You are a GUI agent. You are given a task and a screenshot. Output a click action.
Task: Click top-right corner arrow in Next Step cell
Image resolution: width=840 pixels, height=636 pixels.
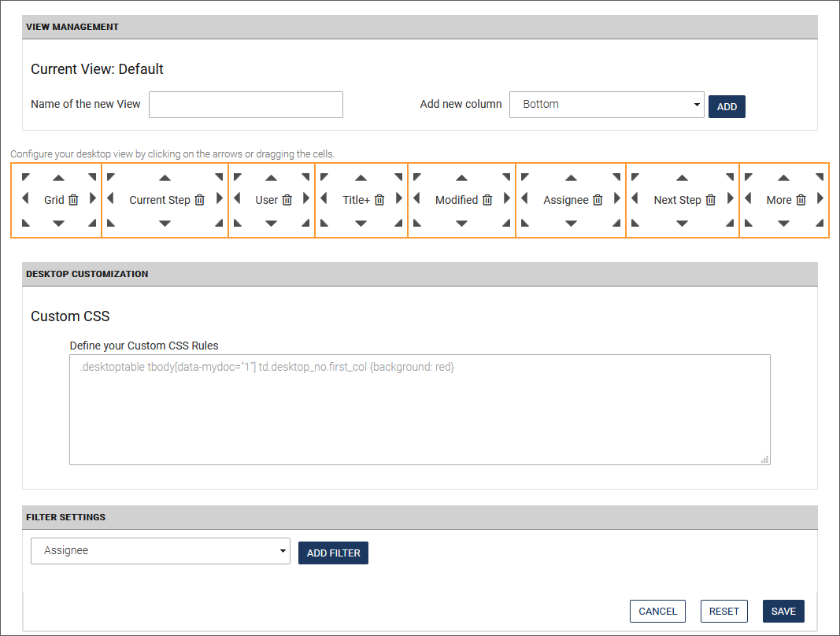(730, 177)
